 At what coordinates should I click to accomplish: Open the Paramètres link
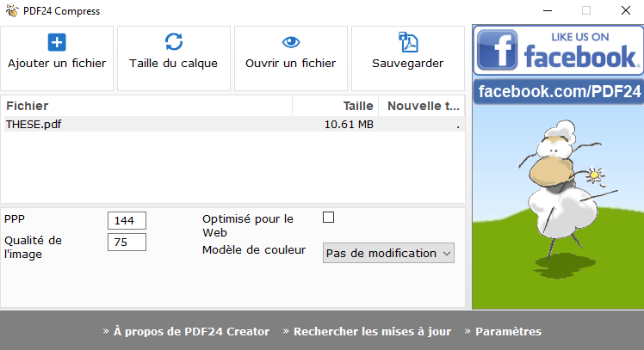[509, 332]
